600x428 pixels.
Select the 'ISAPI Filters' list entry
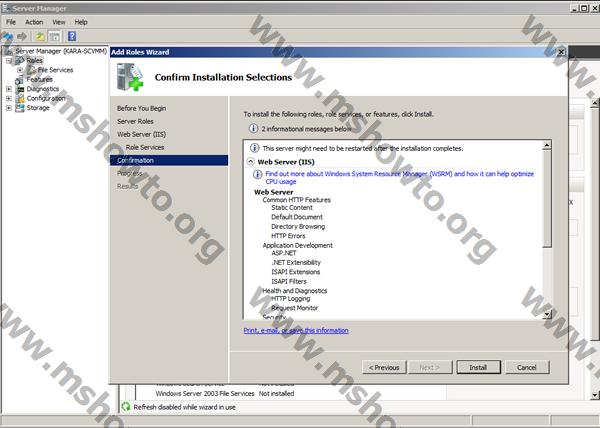(289, 282)
